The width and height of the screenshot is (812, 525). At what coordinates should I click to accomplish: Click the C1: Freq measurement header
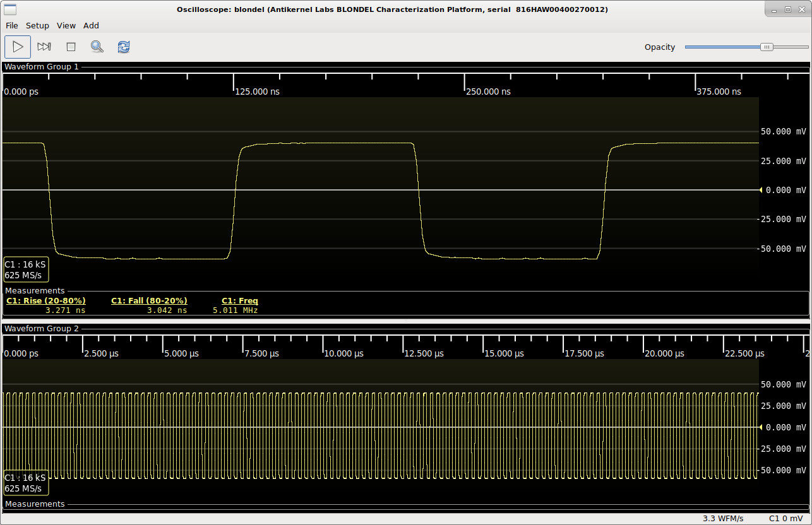[240, 301]
